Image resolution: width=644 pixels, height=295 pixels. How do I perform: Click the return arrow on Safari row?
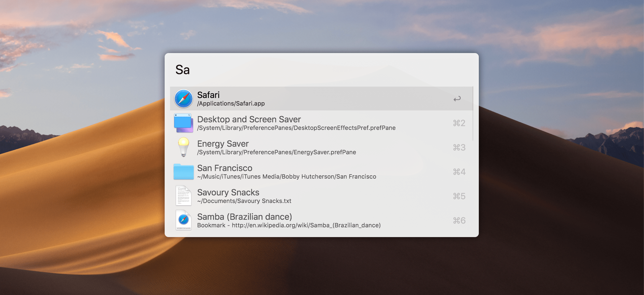coord(457,99)
